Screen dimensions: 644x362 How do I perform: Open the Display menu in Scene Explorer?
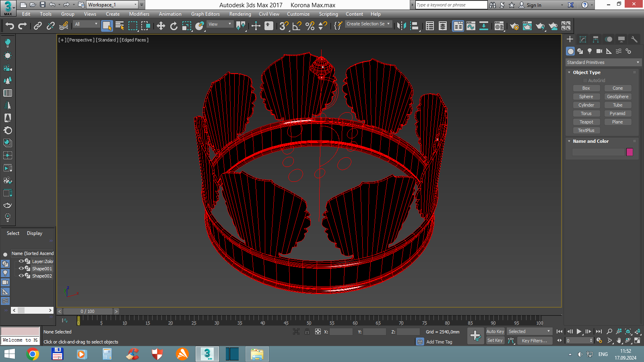click(35, 233)
